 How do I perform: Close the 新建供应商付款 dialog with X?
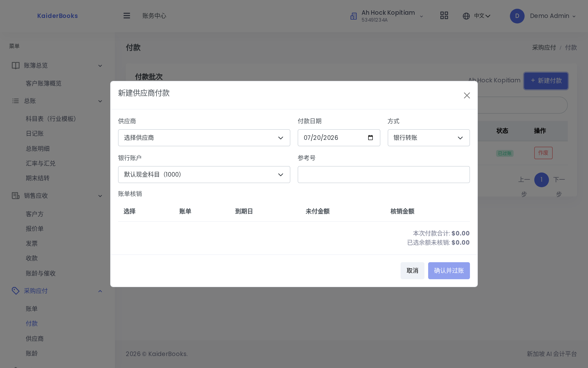coord(467,95)
